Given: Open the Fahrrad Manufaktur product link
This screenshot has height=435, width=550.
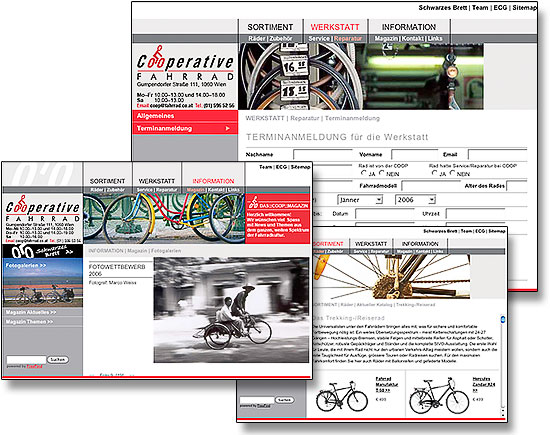Looking at the screenshot, I should coord(387,384).
